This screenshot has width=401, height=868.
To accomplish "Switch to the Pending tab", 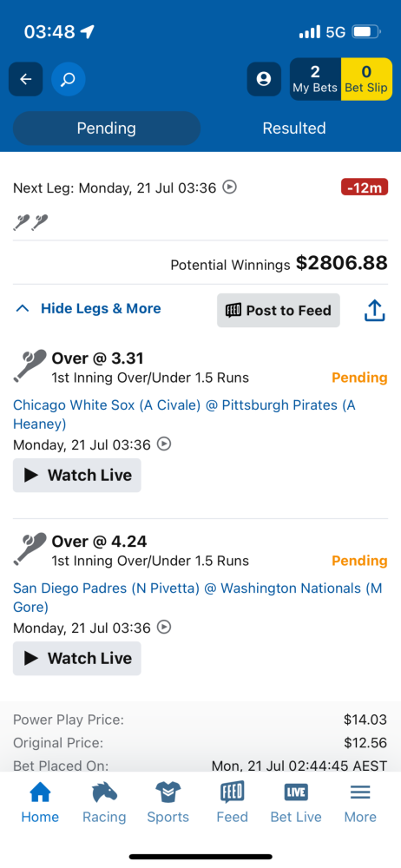I will 107,128.
